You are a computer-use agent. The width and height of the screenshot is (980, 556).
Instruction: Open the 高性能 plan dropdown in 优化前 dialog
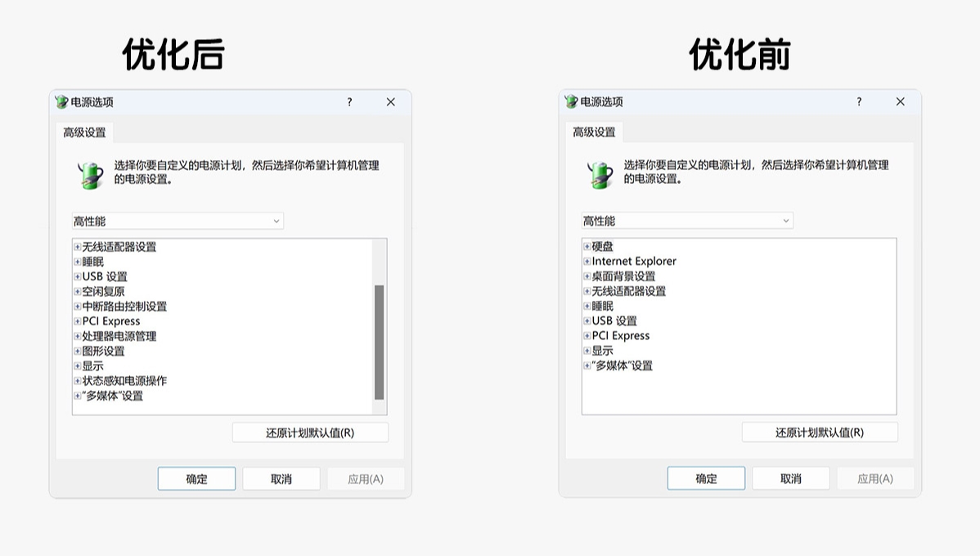(687, 222)
